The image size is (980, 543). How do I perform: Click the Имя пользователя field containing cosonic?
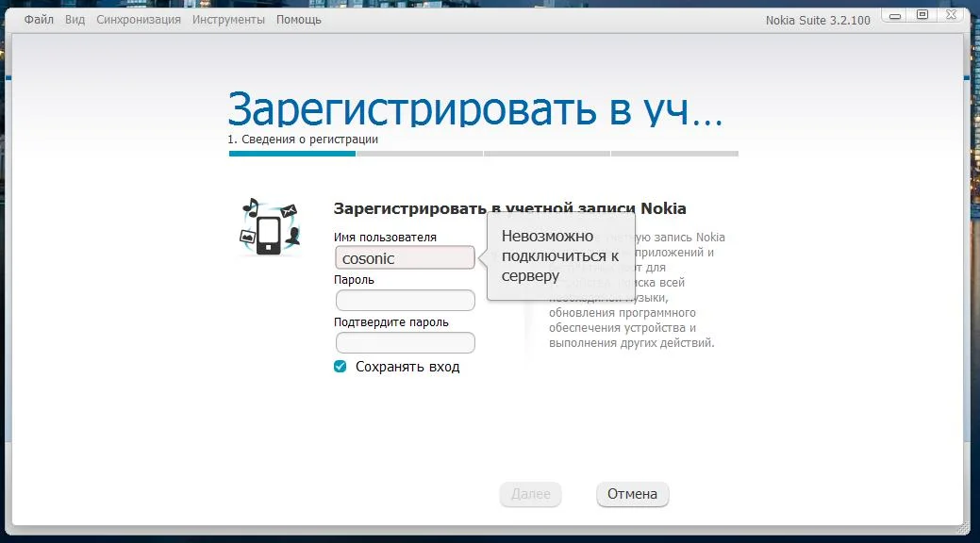click(x=405, y=257)
